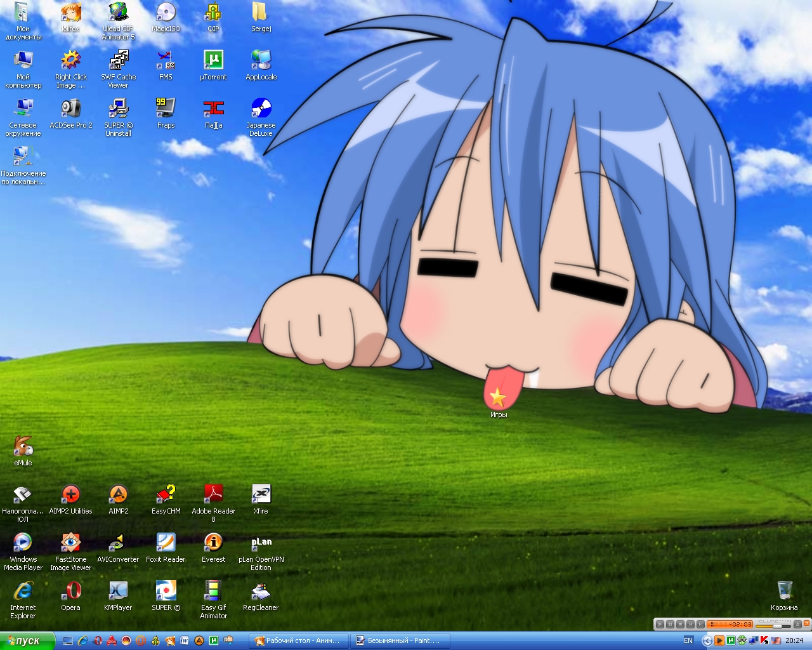Click the clock showing 20:24
This screenshot has width=812, height=650.
coord(794,640)
